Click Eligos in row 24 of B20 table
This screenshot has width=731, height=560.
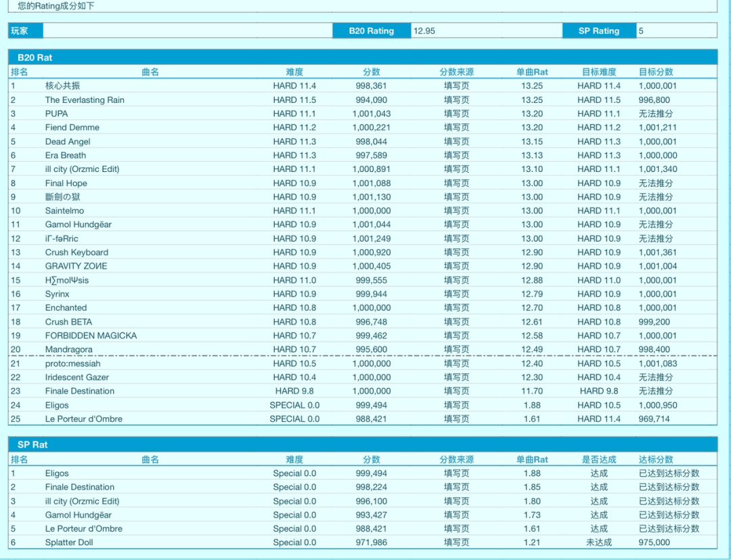pyautogui.click(x=57, y=405)
